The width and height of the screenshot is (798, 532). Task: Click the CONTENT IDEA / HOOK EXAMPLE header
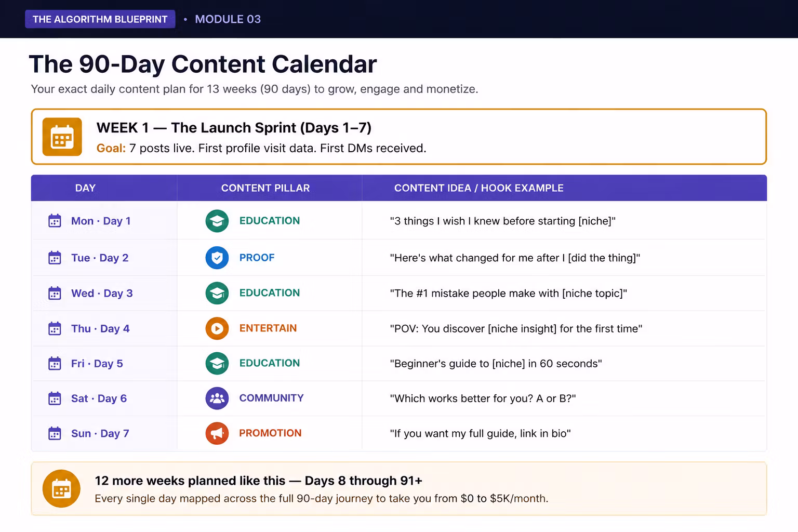[x=479, y=188]
